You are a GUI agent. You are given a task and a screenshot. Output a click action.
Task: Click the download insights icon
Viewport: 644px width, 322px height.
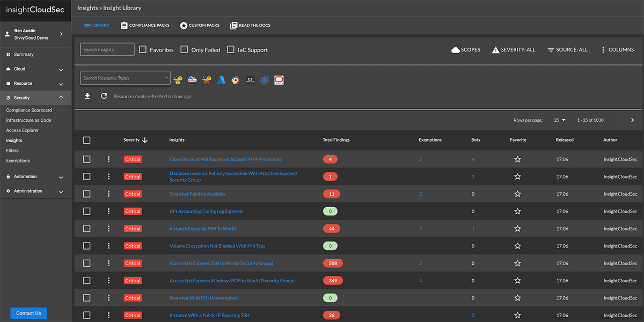(x=87, y=96)
